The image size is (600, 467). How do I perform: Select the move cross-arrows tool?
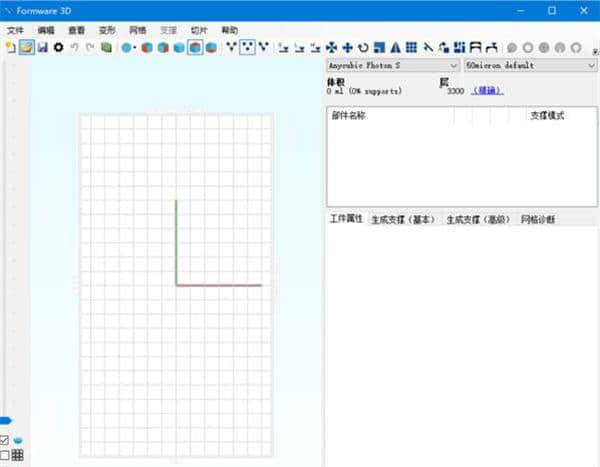tap(347, 47)
